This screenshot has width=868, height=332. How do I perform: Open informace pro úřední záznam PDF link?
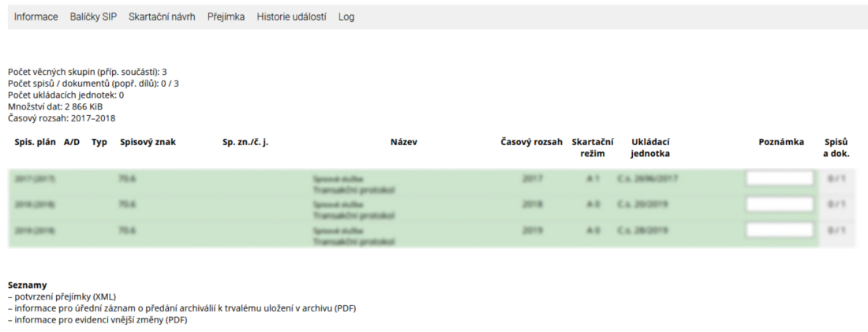point(185,308)
